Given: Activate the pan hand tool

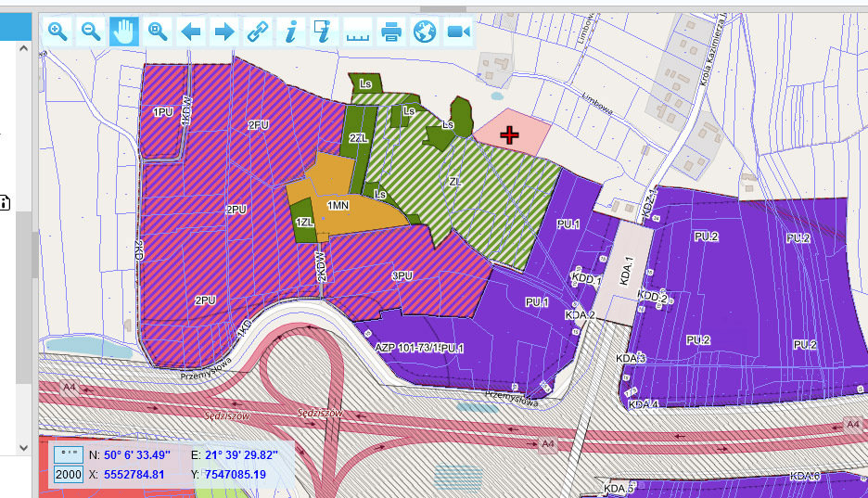Looking at the screenshot, I should click(124, 32).
